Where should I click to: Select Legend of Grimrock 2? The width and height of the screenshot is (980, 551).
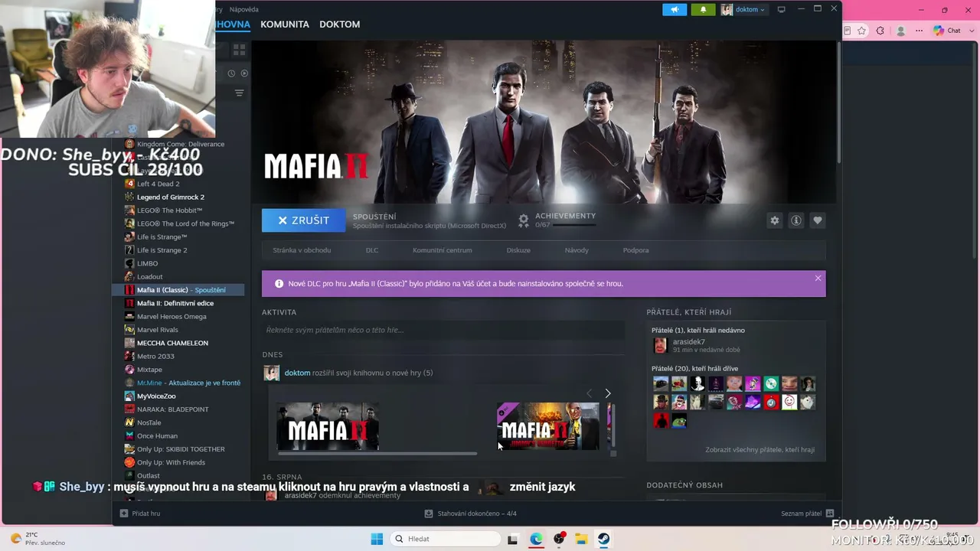[x=170, y=197]
